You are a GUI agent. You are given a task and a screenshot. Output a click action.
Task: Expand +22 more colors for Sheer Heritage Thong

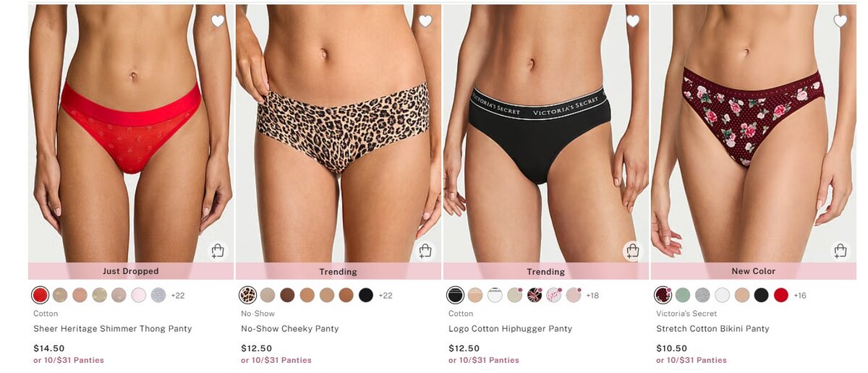178,296
